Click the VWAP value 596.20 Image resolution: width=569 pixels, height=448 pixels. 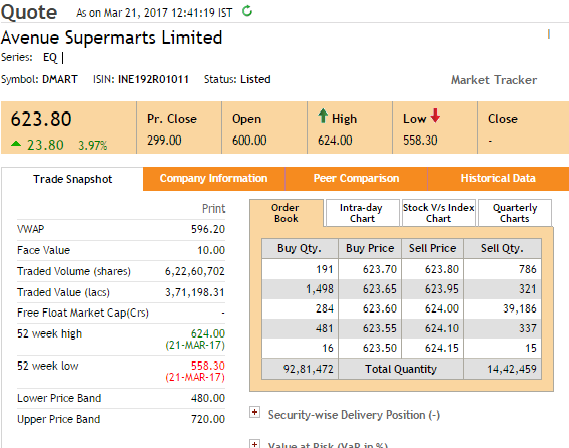[208, 229]
